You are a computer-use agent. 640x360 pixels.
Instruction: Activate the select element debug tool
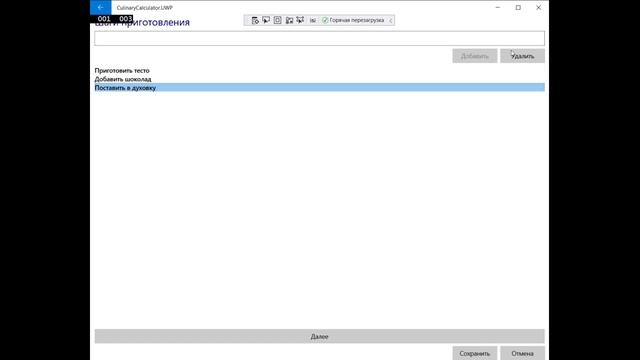pyautogui.click(x=266, y=20)
